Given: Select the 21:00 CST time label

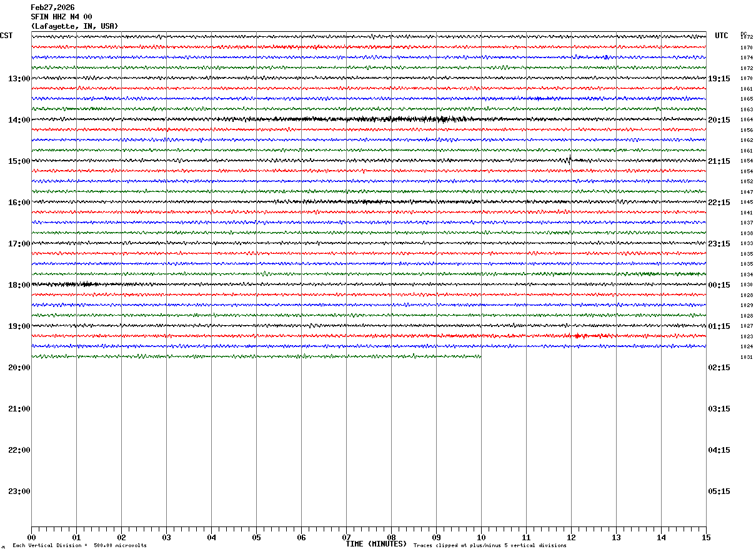Looking at the screenshot, I should pyautogui.click(x=19, y=409).
